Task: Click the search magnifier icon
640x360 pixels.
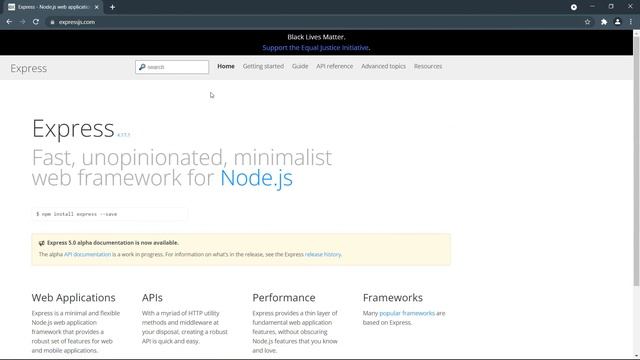Action: (x=142, y=67)
